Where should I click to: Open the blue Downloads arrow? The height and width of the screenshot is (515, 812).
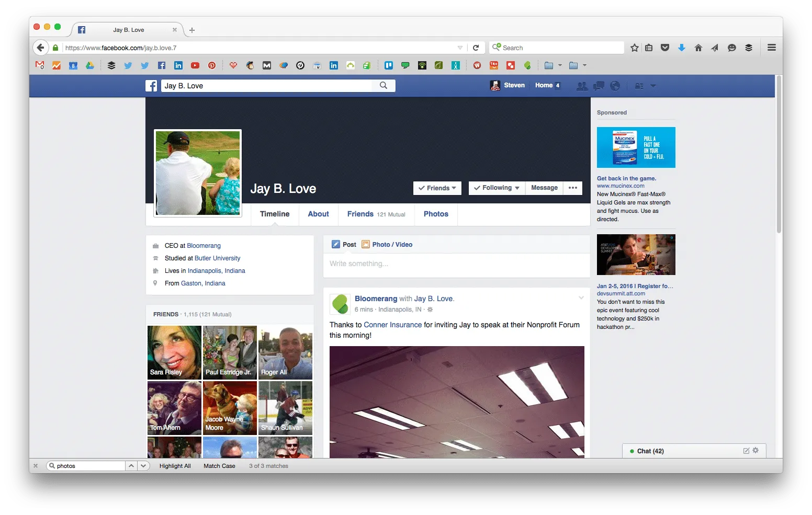[682, 48]
